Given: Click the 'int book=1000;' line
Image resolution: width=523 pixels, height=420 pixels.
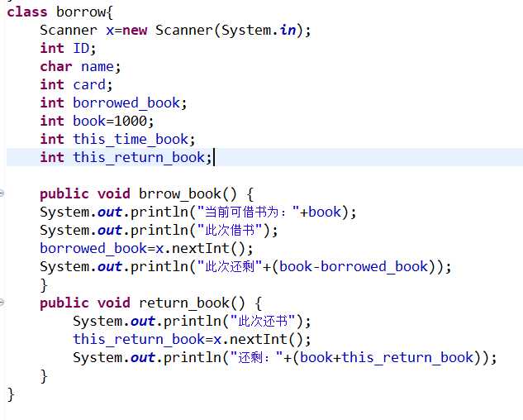Looking at the screenshot, I should point(97,121).
